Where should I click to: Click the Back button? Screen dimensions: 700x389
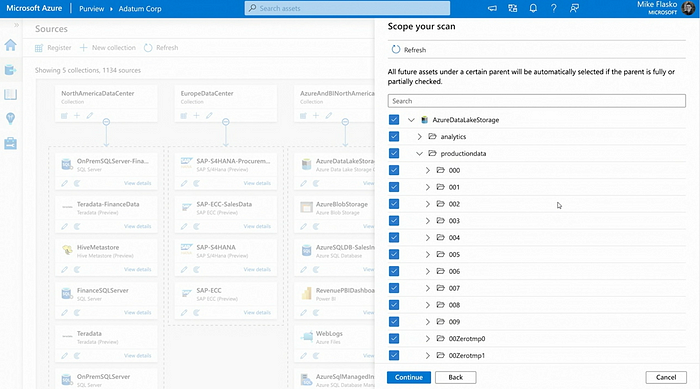(x=455, y=377)
